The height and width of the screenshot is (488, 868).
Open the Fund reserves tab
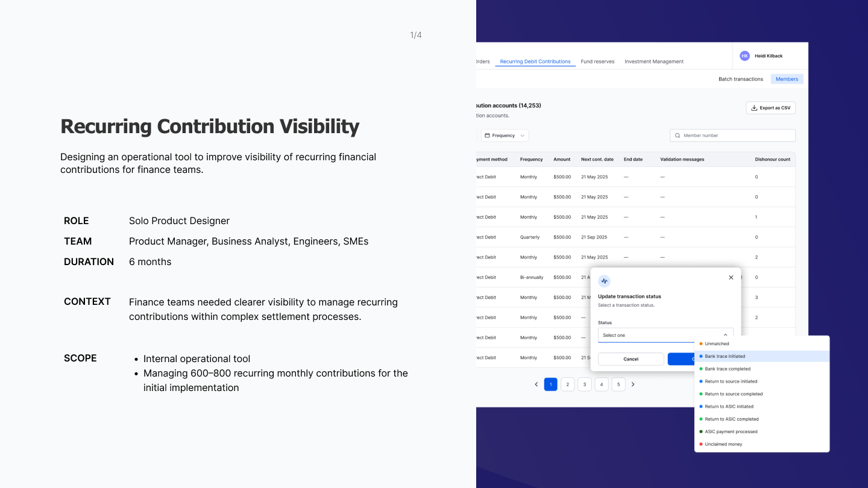(x=597, y=61)
